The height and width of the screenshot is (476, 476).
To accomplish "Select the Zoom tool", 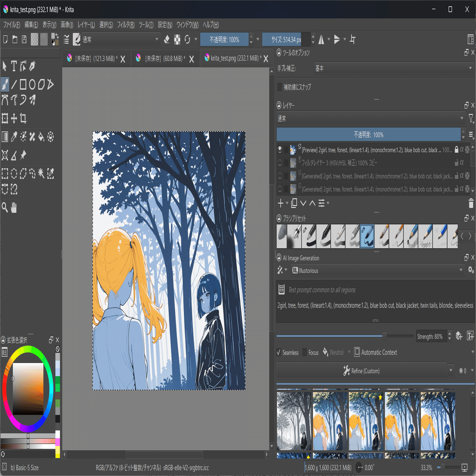I will (x=5, y=207).
